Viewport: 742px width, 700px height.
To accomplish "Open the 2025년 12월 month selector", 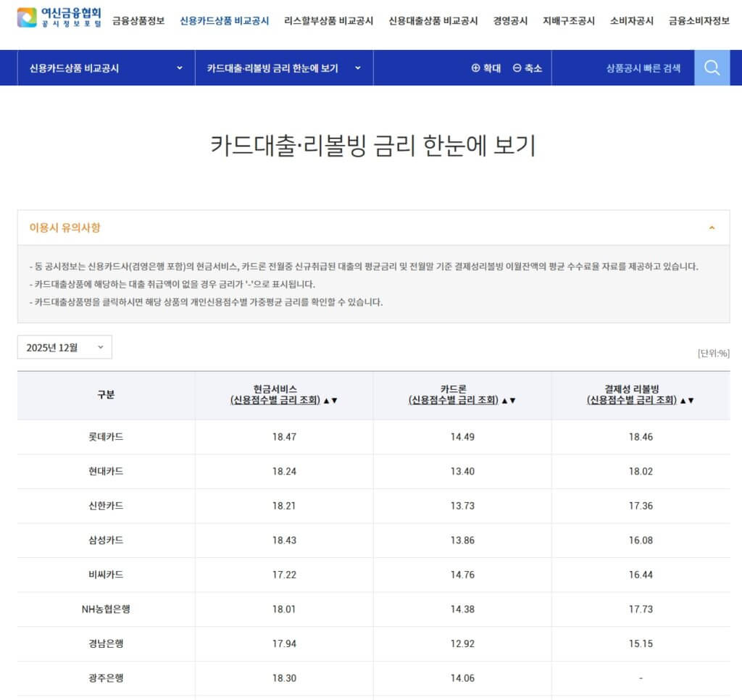I will (64, 347).
